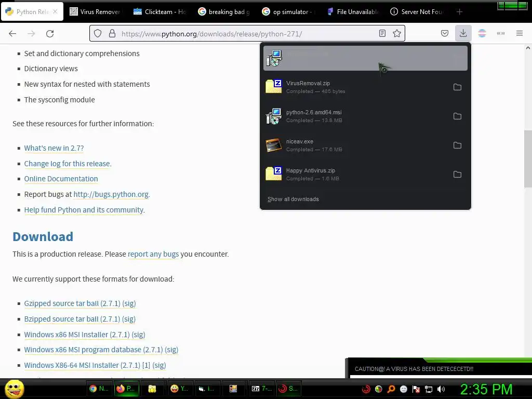Download Windows x86 MSI program database
532x399 pixels.
tap(94, 350)
